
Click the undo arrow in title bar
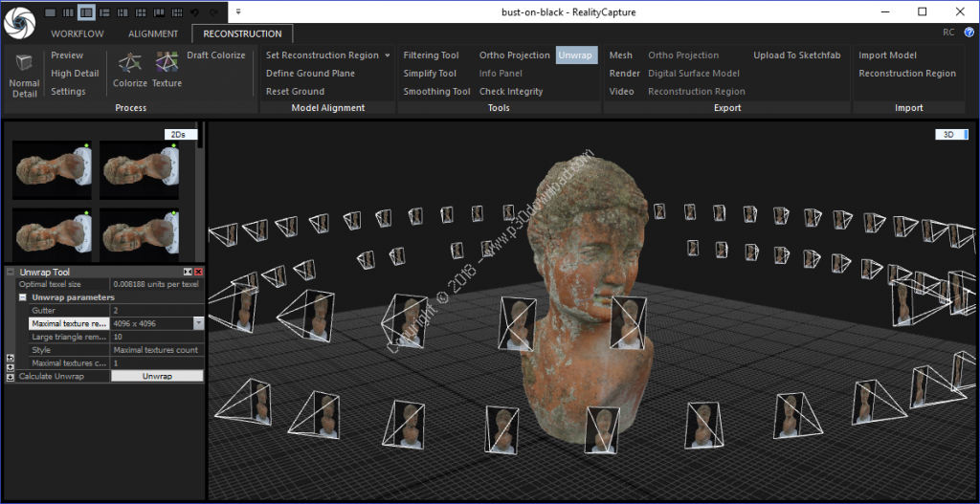(196, 12)
